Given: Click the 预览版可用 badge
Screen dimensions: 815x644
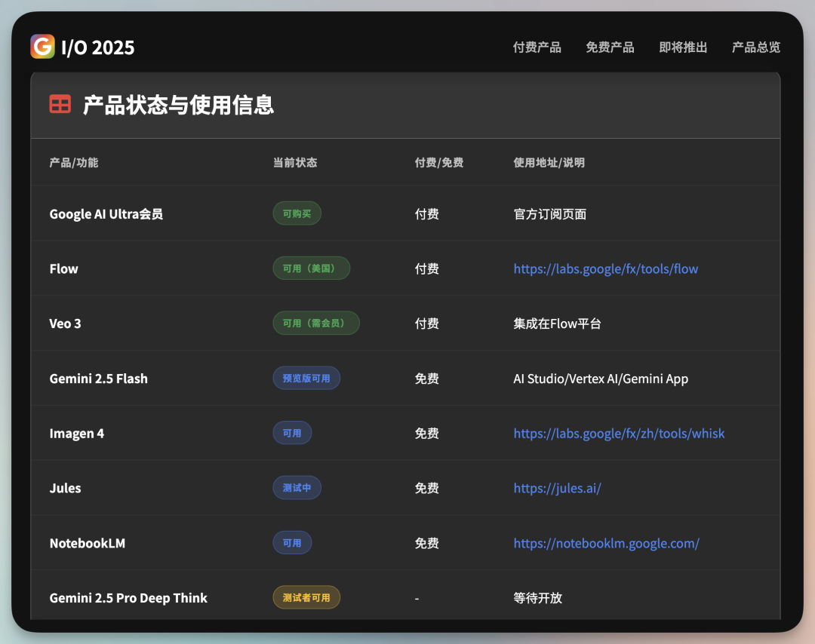Looking at the screenshot, I should point(306,378).
